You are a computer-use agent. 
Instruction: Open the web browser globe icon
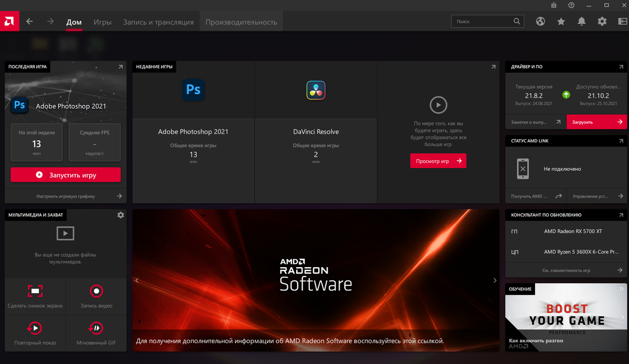(x=540, y=21)
